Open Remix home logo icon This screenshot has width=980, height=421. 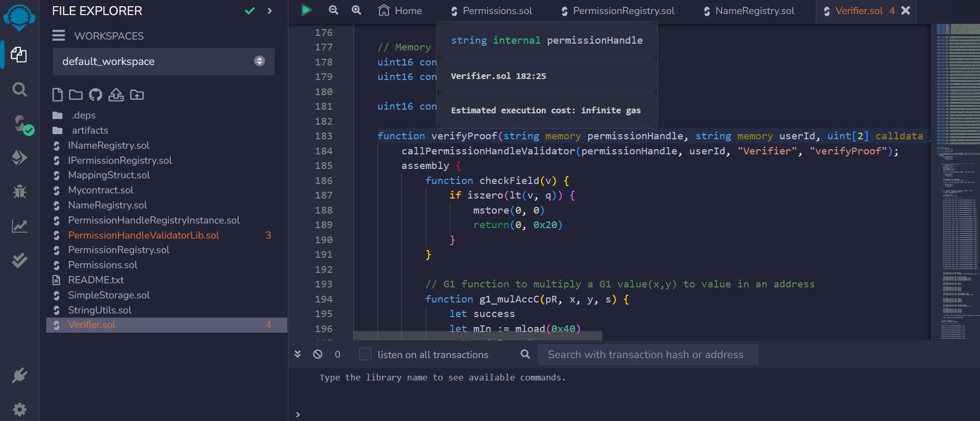pyautogui.click(x=19, y=17)
